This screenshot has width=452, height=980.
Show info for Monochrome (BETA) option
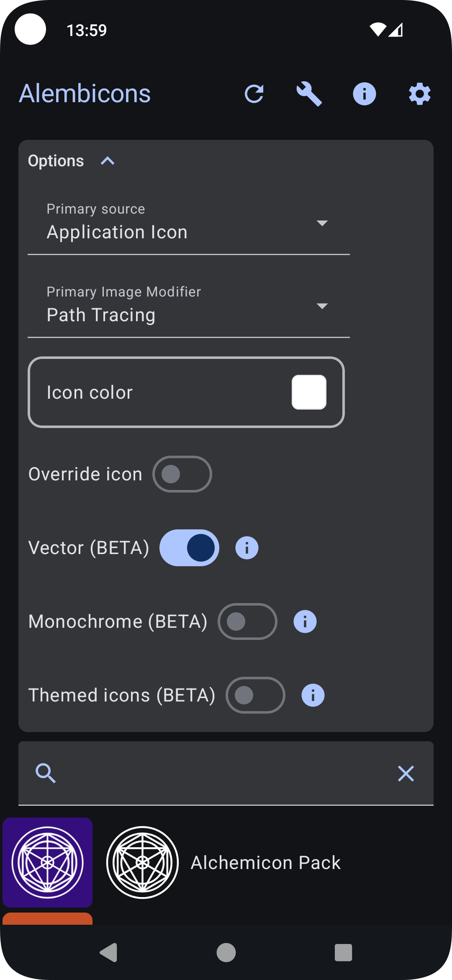coord(305,622)
